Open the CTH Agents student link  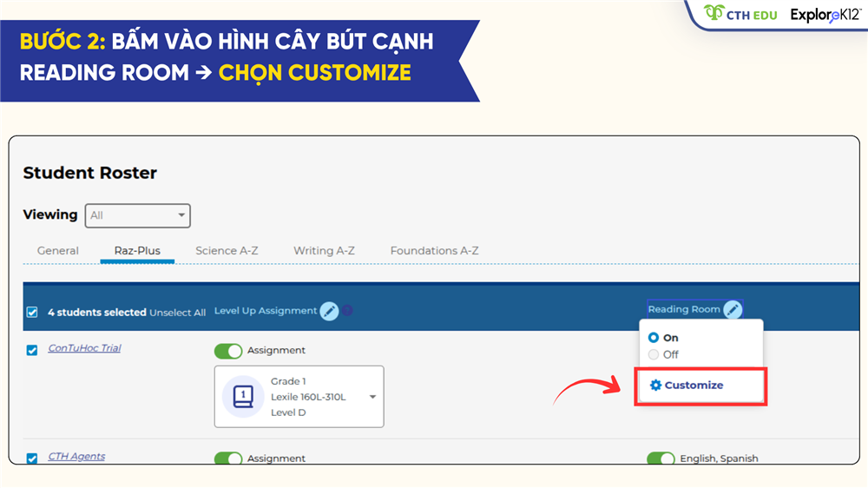76,456
